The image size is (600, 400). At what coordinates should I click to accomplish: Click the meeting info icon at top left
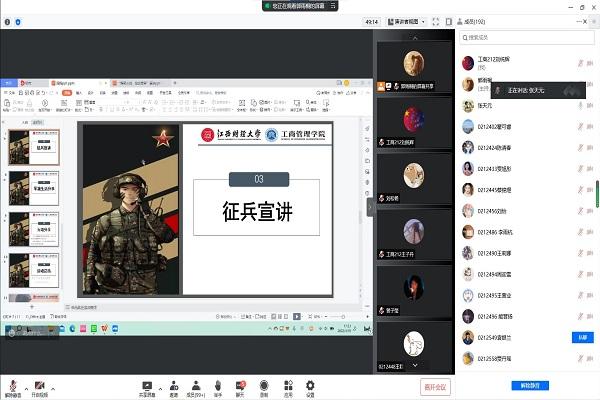click(7, 22)
